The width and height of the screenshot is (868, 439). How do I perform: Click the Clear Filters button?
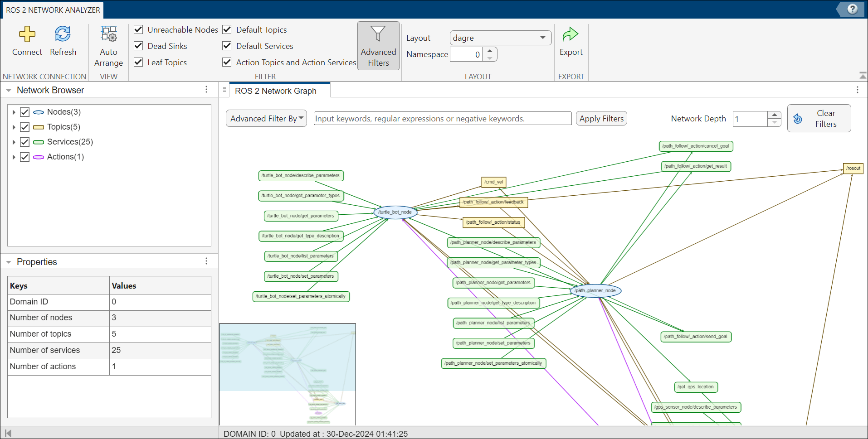point(819,119)
